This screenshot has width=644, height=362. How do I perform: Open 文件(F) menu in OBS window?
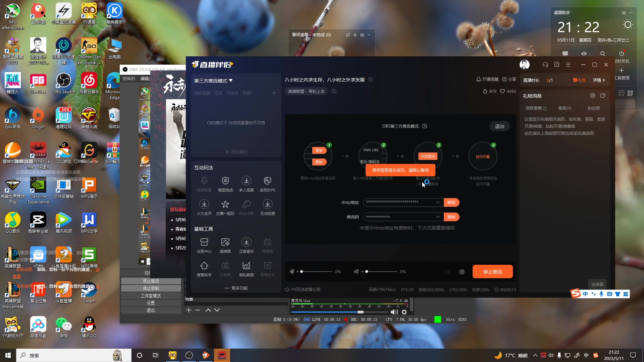[128, 79]
